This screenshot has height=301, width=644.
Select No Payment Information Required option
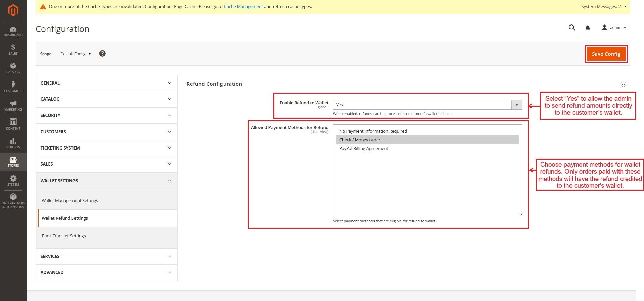[373, 131]
